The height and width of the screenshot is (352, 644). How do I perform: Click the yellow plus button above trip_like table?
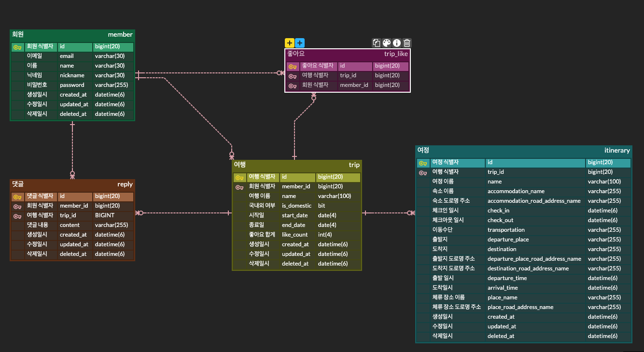(290, 43)
